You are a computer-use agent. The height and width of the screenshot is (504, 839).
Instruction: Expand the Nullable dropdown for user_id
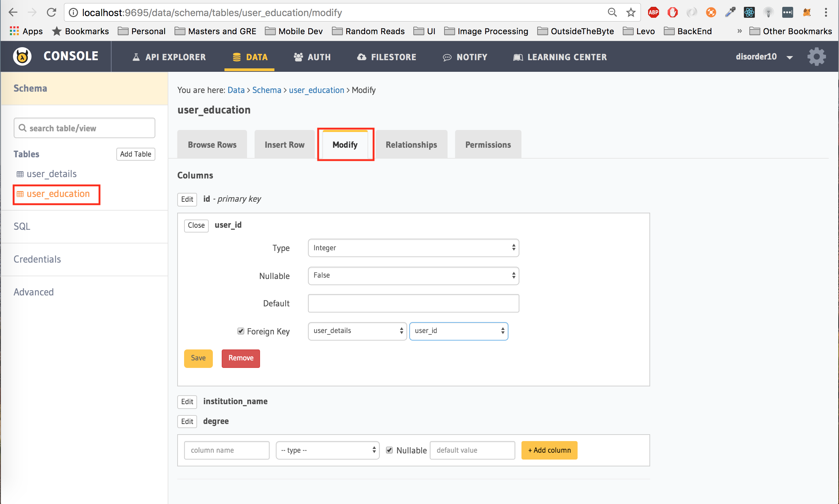point(413,275)
